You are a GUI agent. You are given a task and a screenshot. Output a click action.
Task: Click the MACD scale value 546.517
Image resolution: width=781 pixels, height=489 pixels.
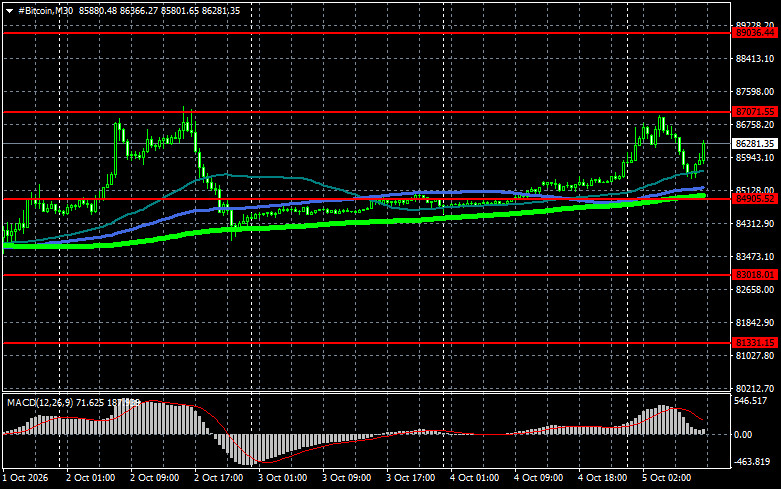coord(751,401)
